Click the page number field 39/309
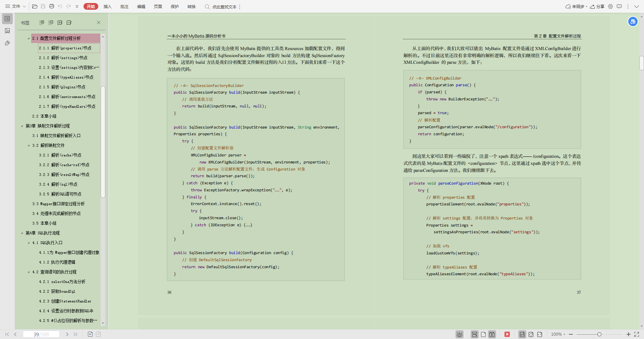644x339 pixels. (x=41, y=334)
